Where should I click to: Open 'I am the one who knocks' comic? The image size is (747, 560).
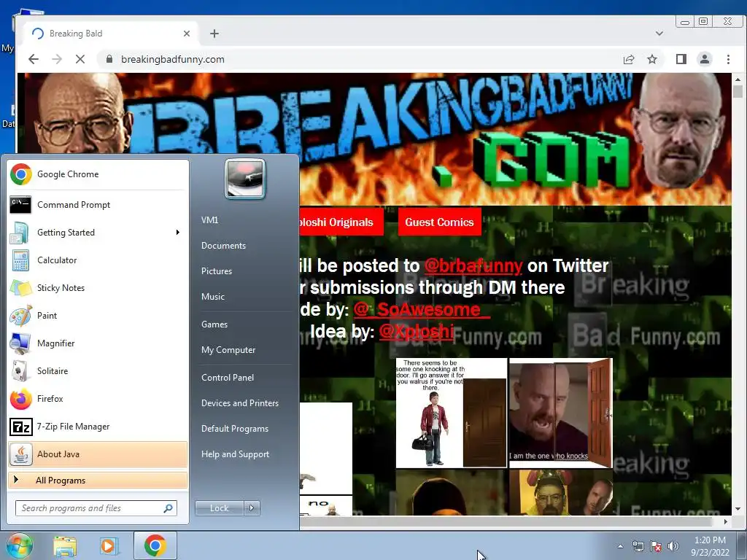[x=561, y=413]
